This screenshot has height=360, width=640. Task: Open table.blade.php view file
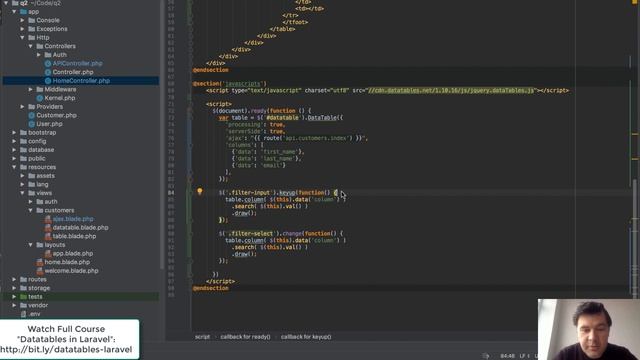pyautogui.click(x=74, y=236)
